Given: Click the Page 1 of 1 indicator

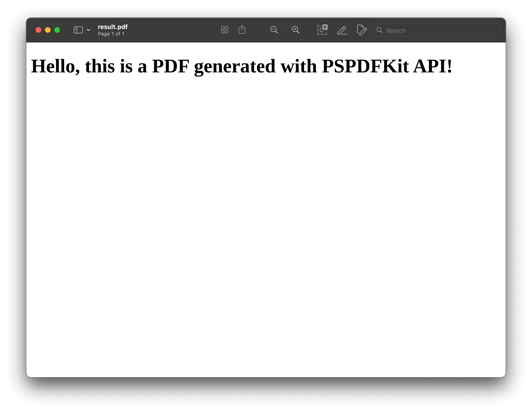Looking at the screenshot, I should click(x=111, y=34).
